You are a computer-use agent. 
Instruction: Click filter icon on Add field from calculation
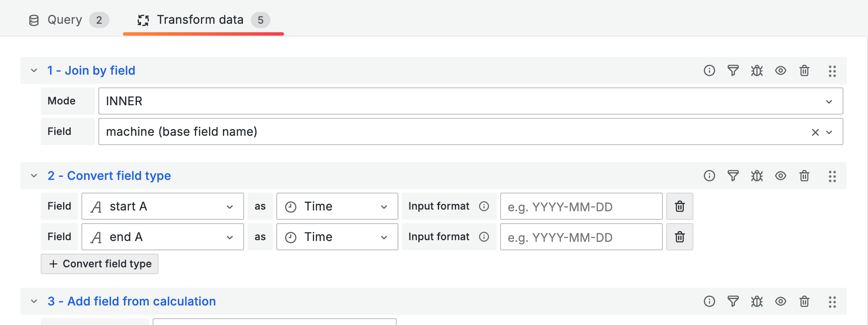733,301
